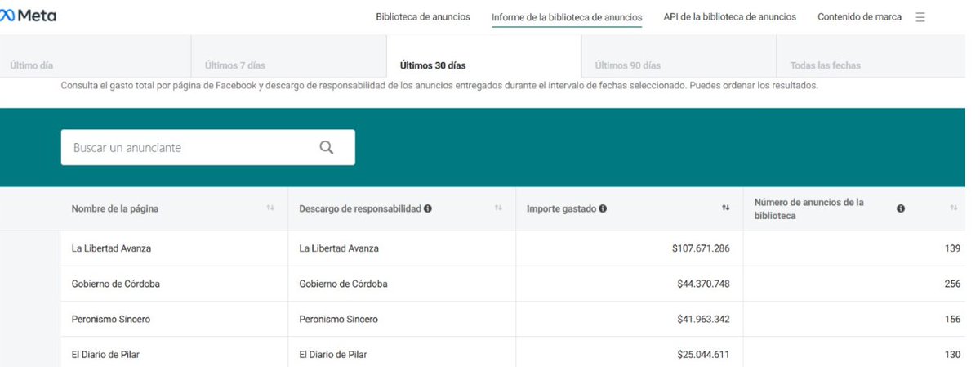The height and width of the screenshot is (367, 980).
Task: Select the Últimos 7 días tab
Action: coord(289,56)
